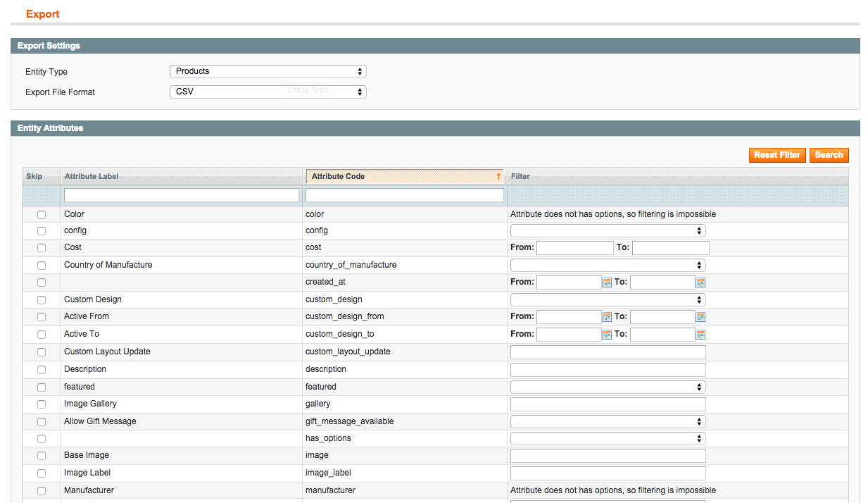Enable Skip for Active To
The image size is (868, 503).
(x=42, y=335)
